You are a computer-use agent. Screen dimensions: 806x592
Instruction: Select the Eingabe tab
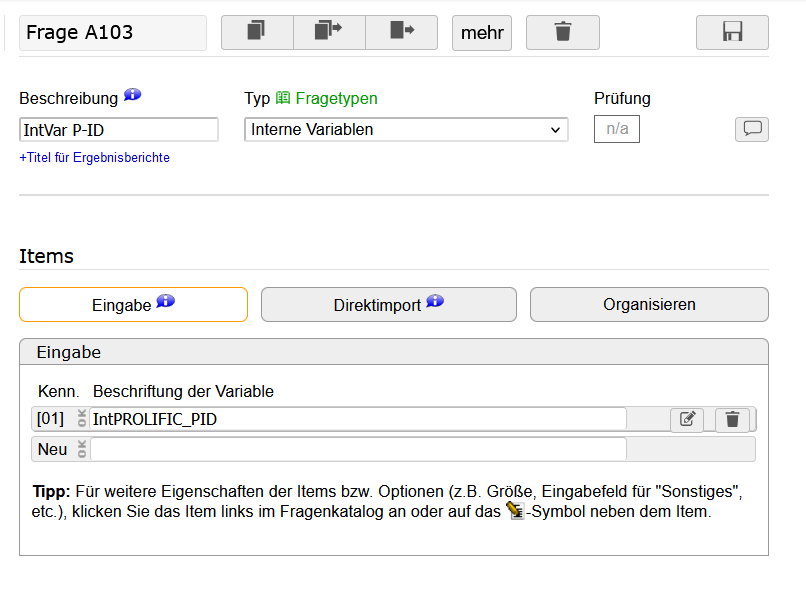(134, 305)
